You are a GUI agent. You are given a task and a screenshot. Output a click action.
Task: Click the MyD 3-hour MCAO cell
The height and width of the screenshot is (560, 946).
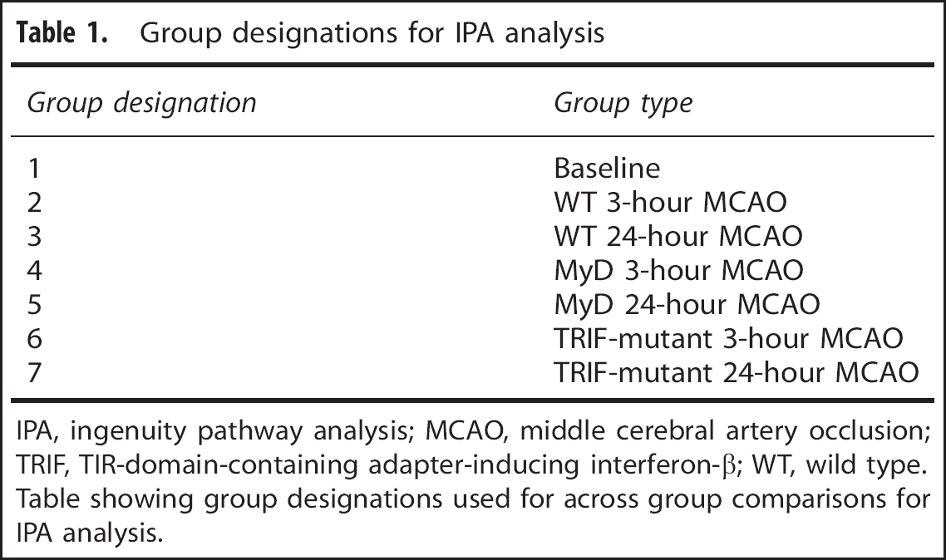pyautogui.click(x=678, y=270)
